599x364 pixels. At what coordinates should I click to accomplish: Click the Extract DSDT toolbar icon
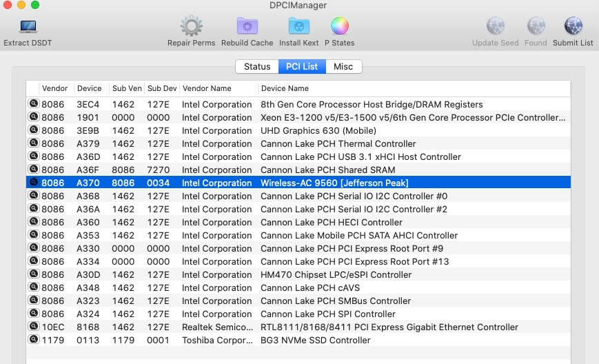pyautogui.click(x=28, y=27)
